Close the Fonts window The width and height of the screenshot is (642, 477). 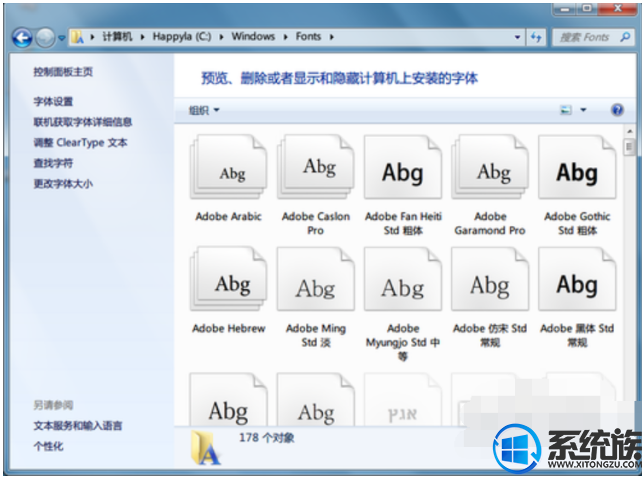click(618, 9)
